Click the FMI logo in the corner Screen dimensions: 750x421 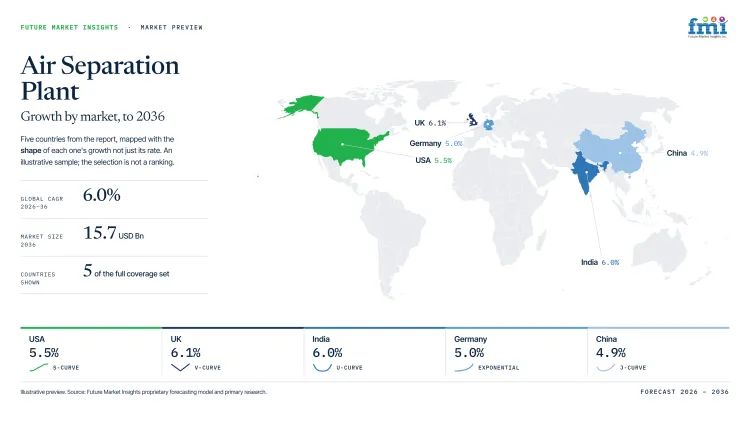(x=707, y=27)
